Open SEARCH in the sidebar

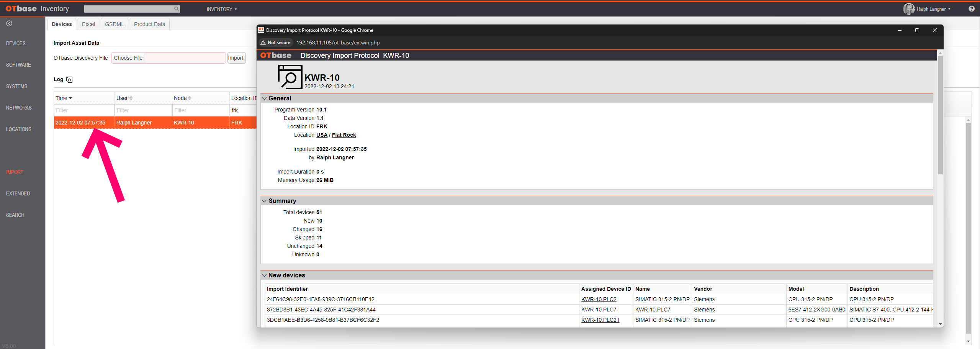[x=15, y=215]
